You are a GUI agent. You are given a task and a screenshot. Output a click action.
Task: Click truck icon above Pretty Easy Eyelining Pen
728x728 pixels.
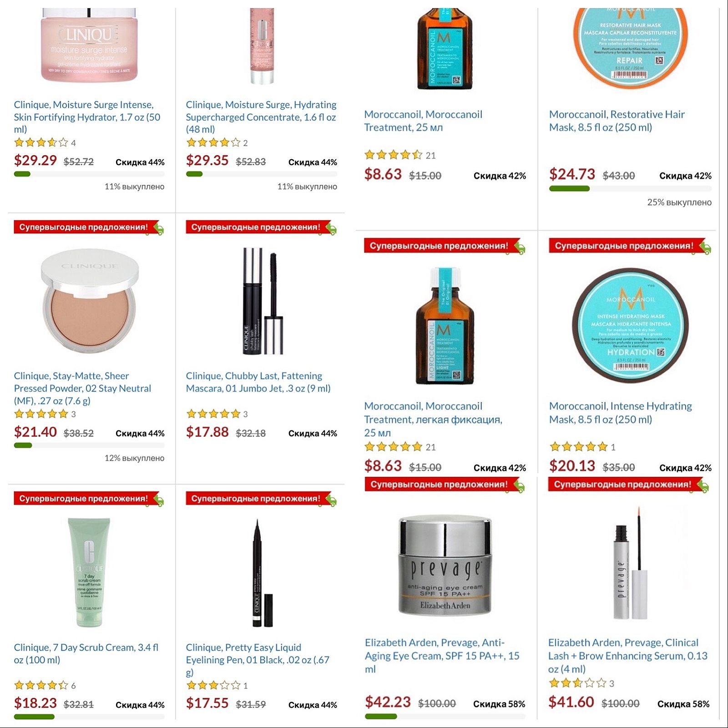[x=331, y=500]
